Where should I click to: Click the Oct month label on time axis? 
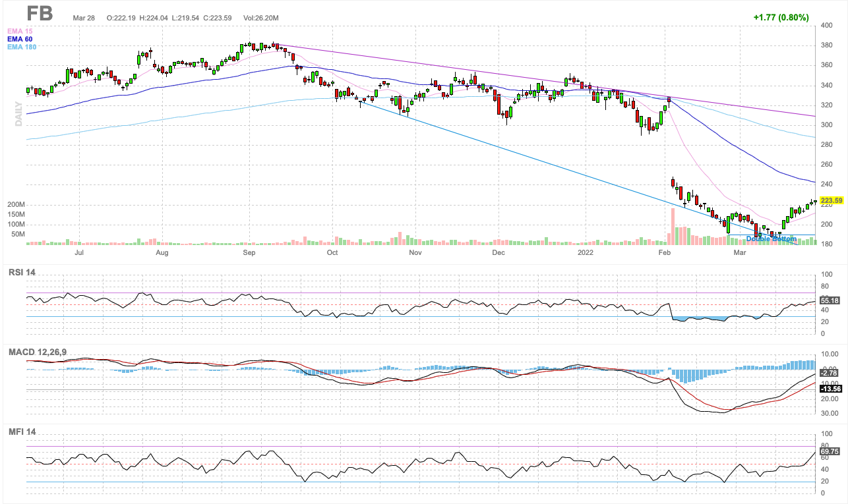click(332, 252)
